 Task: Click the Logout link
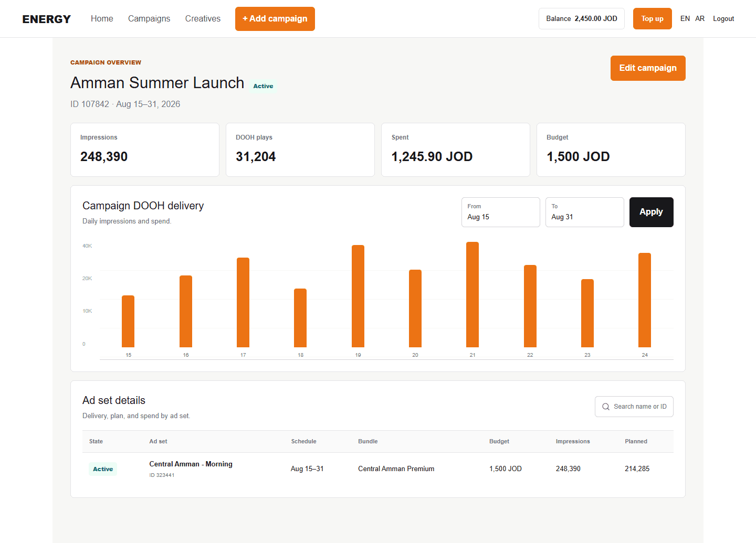point(723,18)
